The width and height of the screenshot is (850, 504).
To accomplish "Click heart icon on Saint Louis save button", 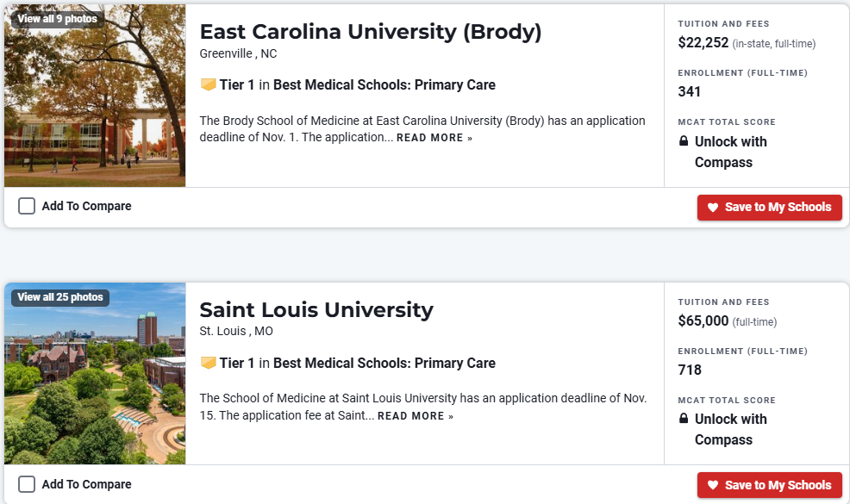I will coord(713,485).
